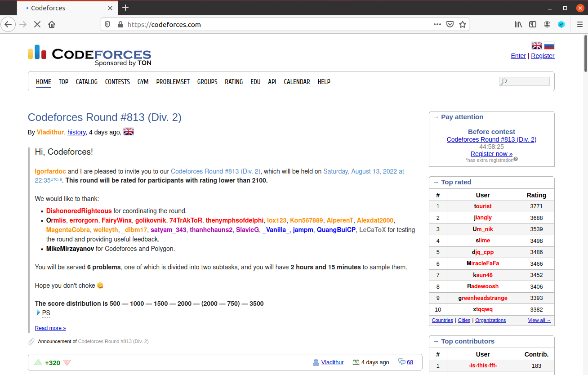Click the author person icon beside Vladithur
588x375 pixels.
click(x=316, y=362)
